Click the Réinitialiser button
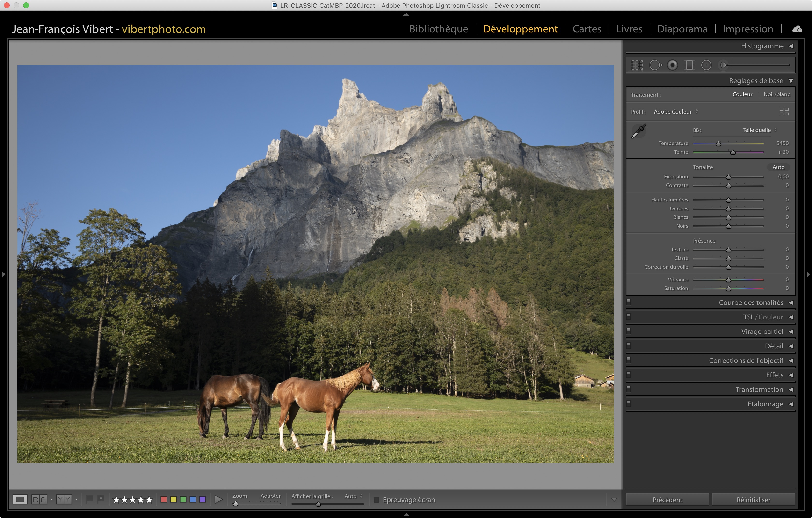Image resolution: width=812 pixels, height=518 pixels. tap(753, 499)
